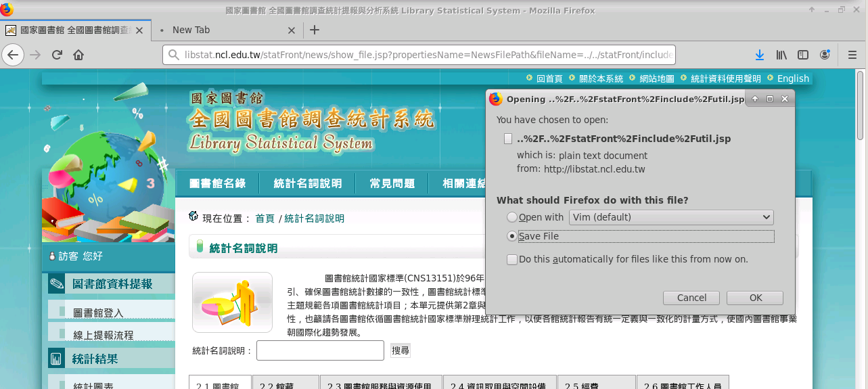Select the 2.4 資訊取用與空間設備 tab

500,382
